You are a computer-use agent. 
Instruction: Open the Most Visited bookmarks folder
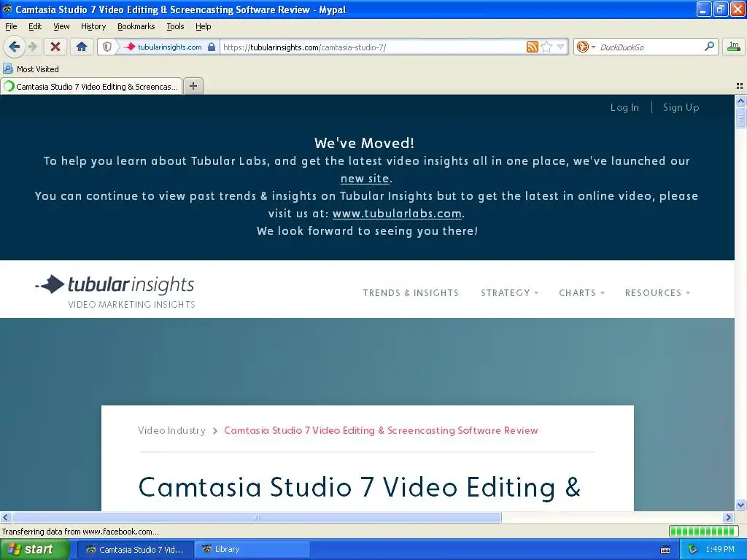(x=31, y=69)
